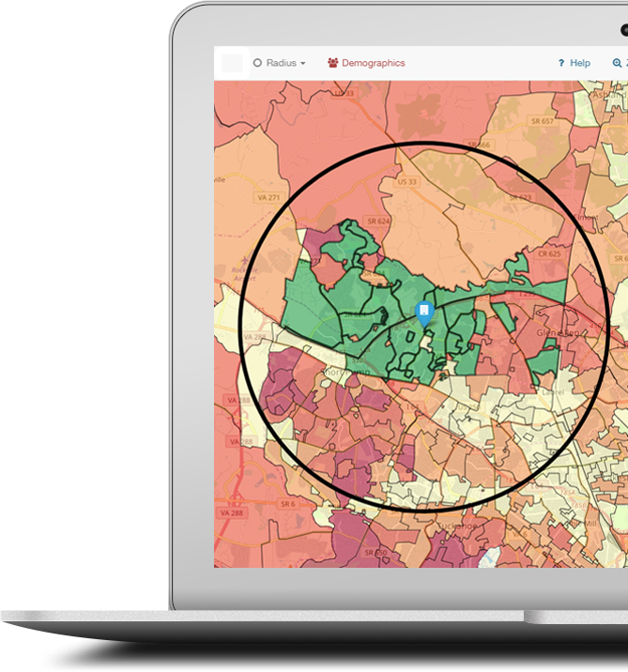Viewport: 628px width, 672px height.
Task: Click the Demographics people icon
Action: point(332,63)
